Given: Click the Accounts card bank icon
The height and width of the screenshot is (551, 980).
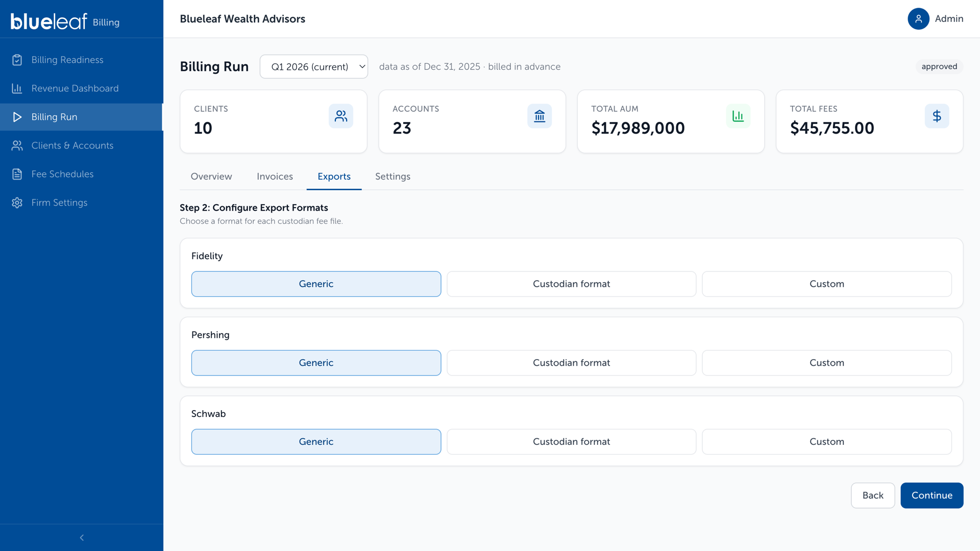Looking at the screenshot, I should 540,116.
